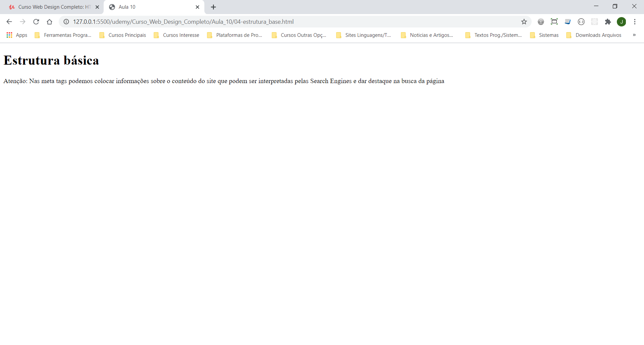Open the Chrome three-dot menu
Image resolution: width=644 pixels, height=345 pixels.
point(635,22)
